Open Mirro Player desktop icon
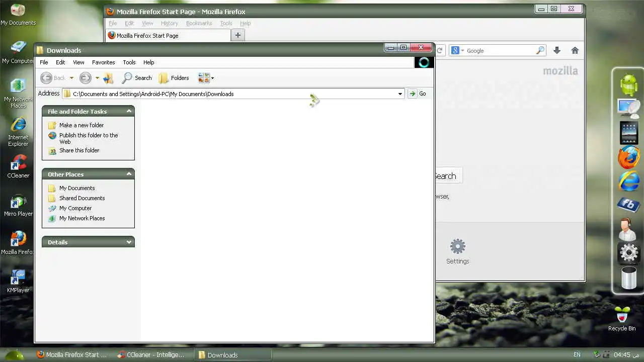Viewport: 644px width, 362px height. [x=18, y=205]
